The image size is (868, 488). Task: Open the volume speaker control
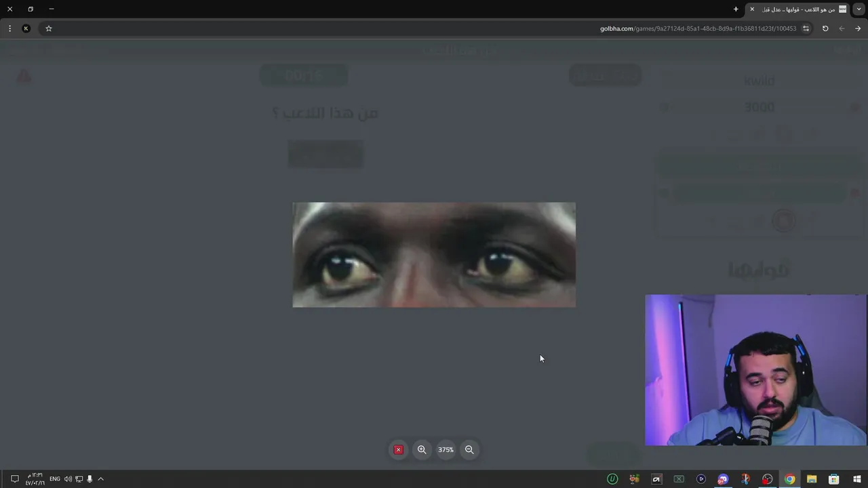click(68, 479)
